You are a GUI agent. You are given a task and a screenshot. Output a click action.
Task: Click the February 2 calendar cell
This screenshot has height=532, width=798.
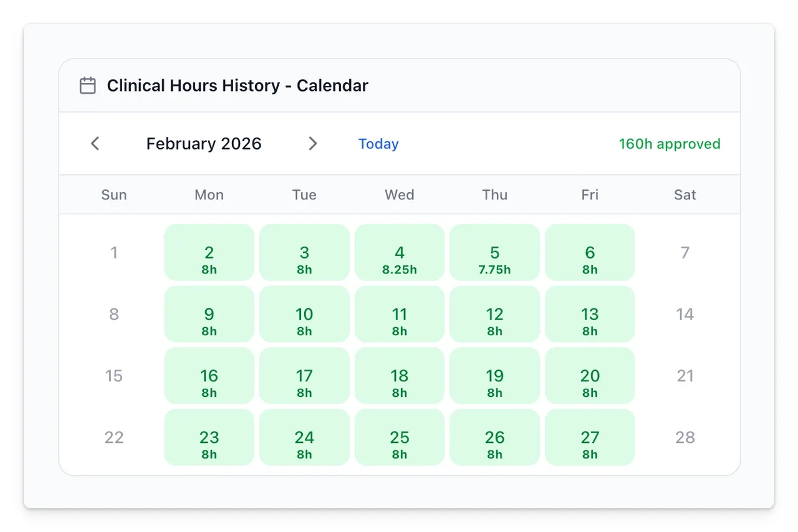click(209, 252)
